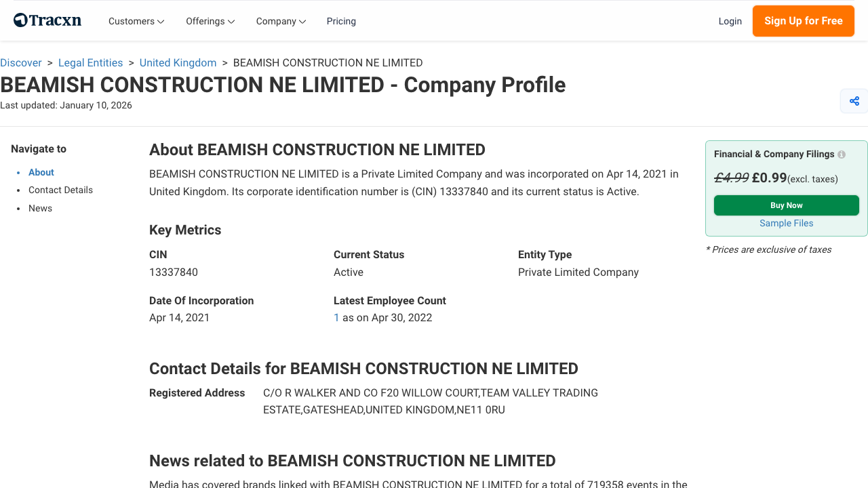The height and width of the screenshot is (488, 868).
Task: Click the info icon beside Financial & Company Filings
Action: 841,154
